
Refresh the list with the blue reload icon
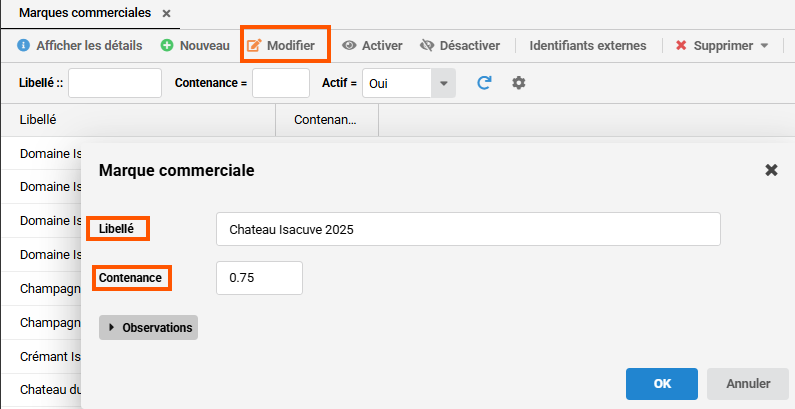(484, 83)
